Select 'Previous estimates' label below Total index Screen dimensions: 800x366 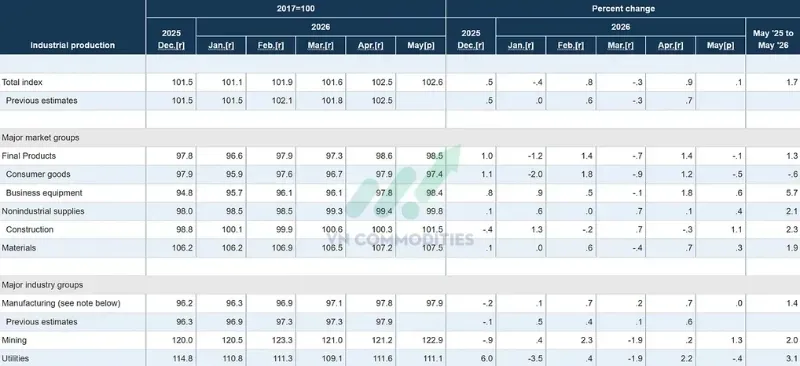42,101
